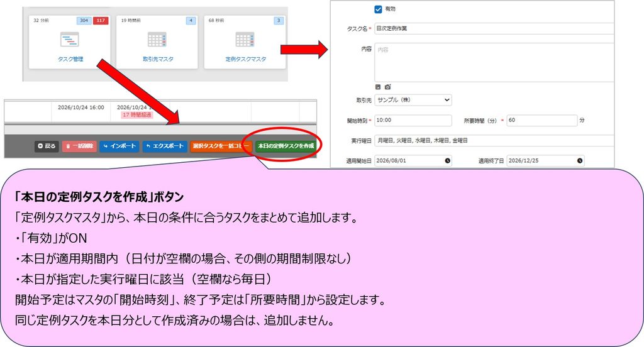This screenshot has width=644, height=347.
Task: Click the camera icon below 内容
Action: click(387, 87)
